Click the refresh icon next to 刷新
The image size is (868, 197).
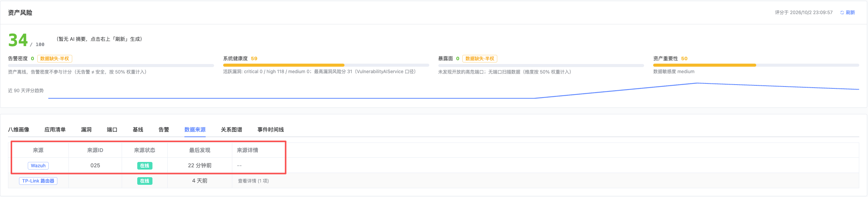(x=842, y=13)
